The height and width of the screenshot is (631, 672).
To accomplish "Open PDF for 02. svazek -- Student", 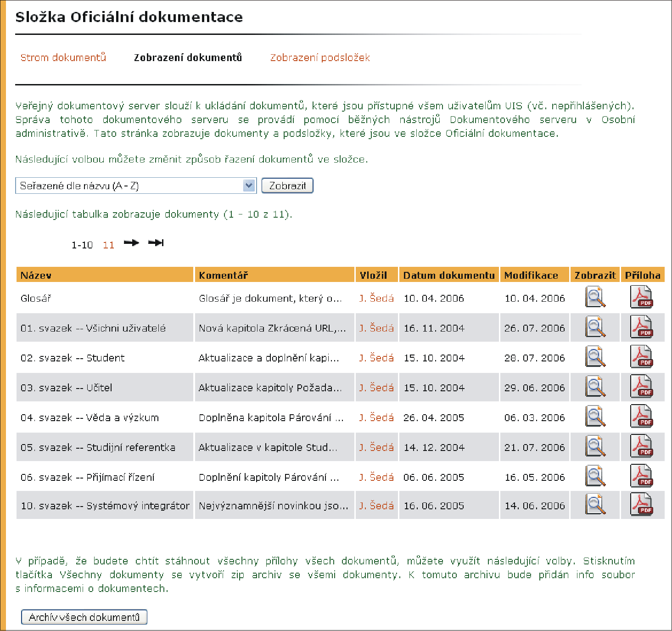I will [x=642, y=357].
